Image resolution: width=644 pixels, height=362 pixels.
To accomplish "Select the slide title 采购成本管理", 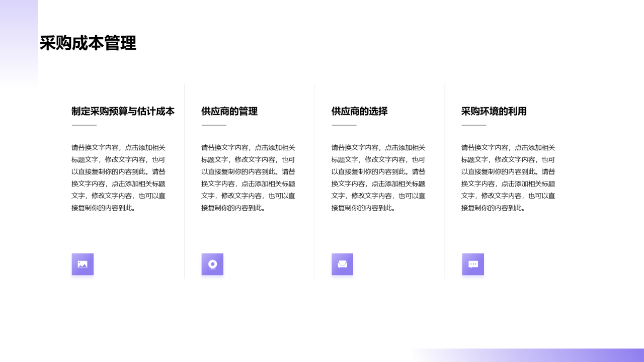I will [88, 43].
